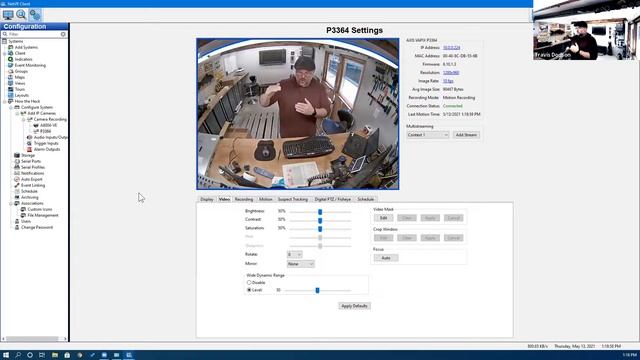Open Event Monitoring in the tree
This screenshot has height=360, width=640.
point(30,65)
